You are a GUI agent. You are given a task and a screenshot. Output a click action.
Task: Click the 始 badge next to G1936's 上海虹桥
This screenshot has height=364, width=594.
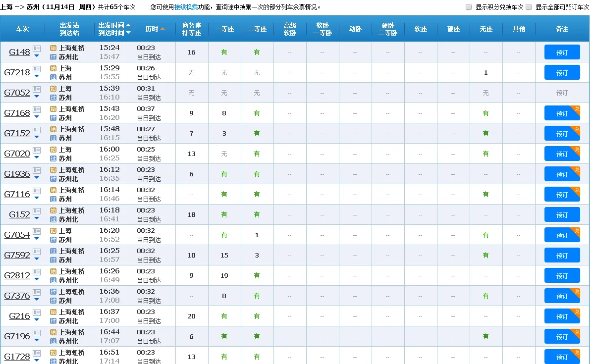[54, 170]
